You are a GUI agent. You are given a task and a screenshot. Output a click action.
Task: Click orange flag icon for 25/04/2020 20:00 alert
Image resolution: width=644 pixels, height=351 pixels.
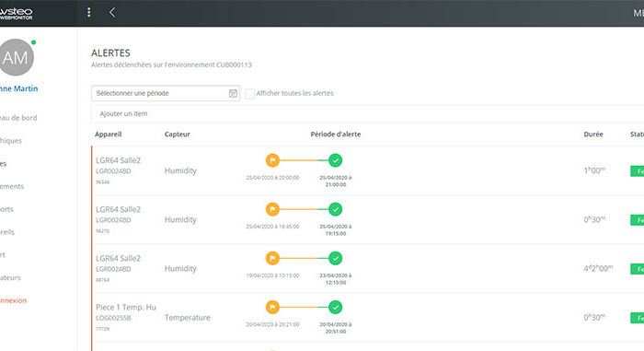coord(272,160)
